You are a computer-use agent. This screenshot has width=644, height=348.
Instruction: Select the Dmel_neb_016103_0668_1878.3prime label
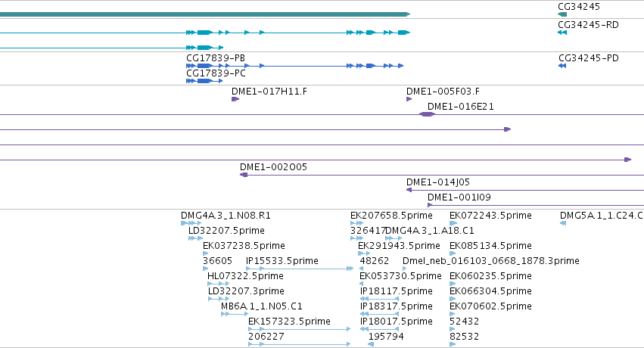[x=491, y=261]
